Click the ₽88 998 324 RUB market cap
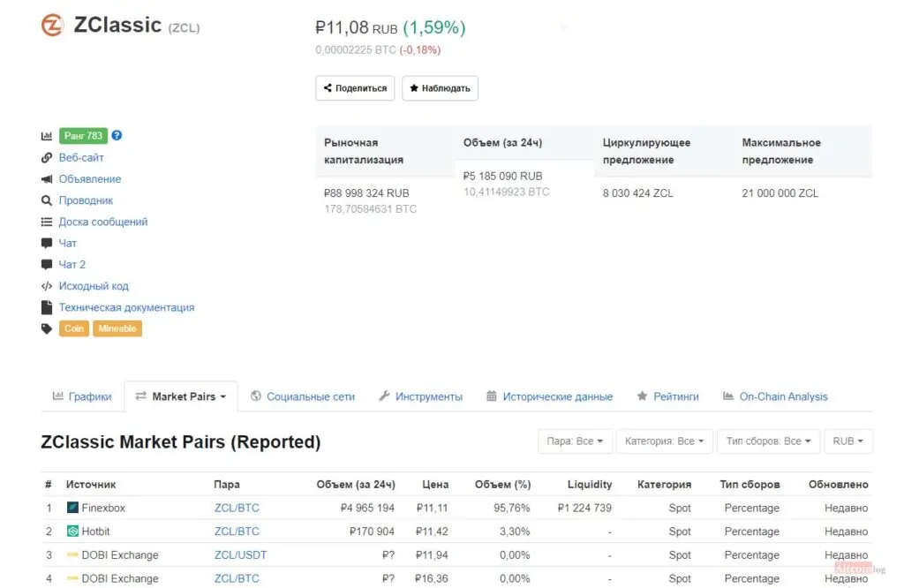Viewport: 904px width, 588px height. click(x=366, y=193)
